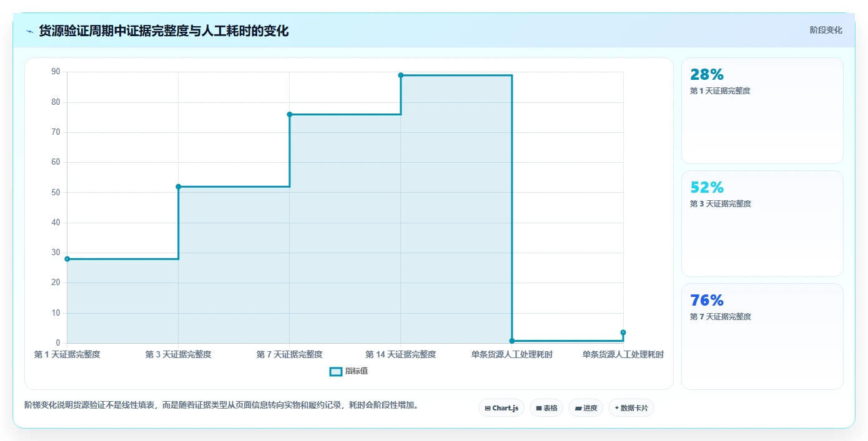
Task: Click x-axis label 第 1 天证据完整度
Action: [x=67, y=354]
